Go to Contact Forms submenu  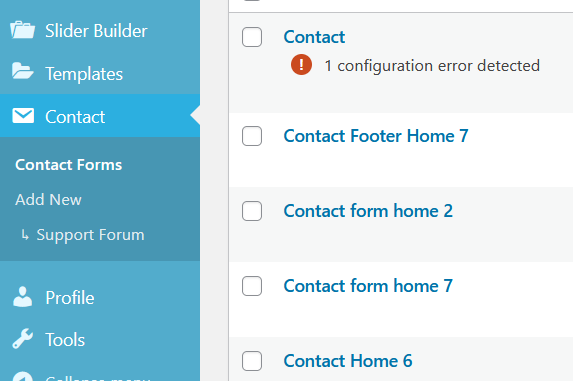coord(68,165)
